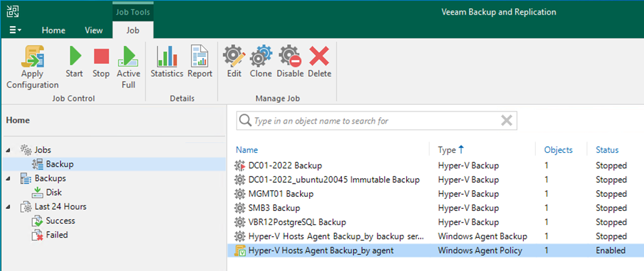Collapse the Last 24 Hours node

(9, 206)
